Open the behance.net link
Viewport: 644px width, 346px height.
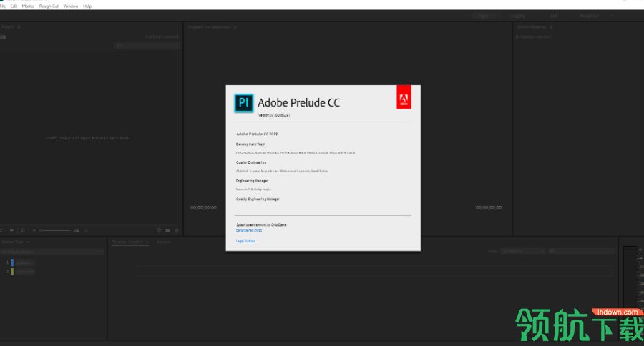[x=249, y=231]
